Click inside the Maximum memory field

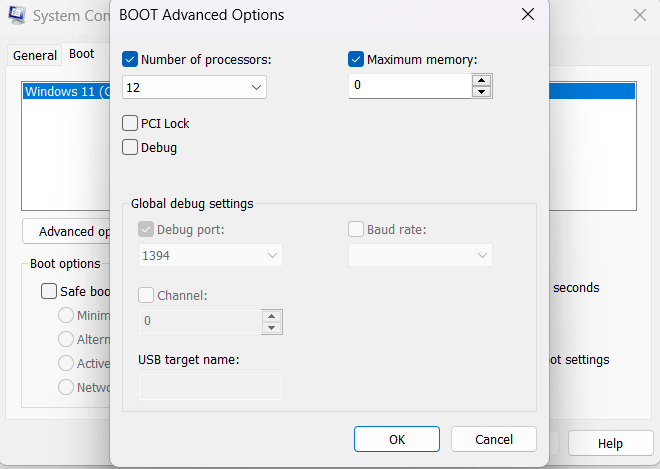410,86
